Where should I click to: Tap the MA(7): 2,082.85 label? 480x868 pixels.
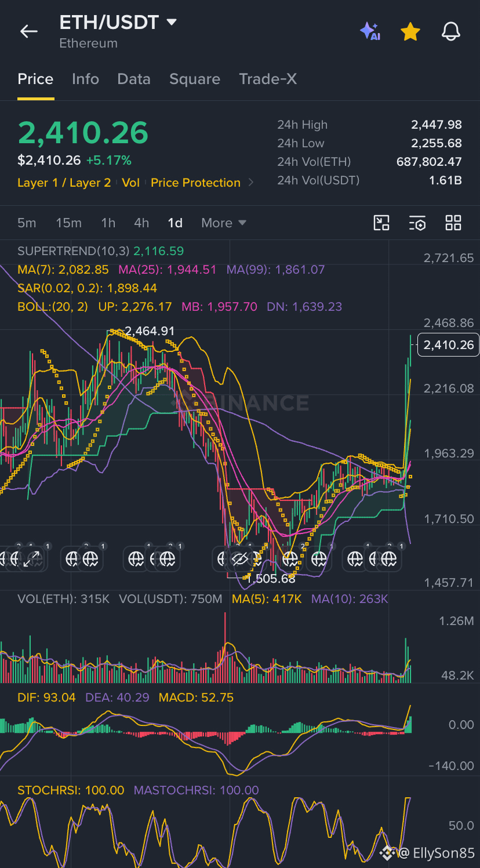pyautogui.click(x=63, y=269)
